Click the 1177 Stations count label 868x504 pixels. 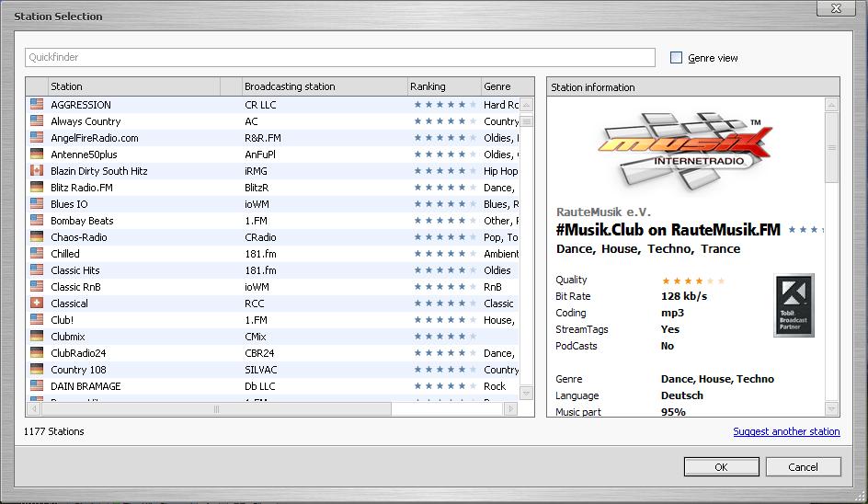(x=53, y=431)
